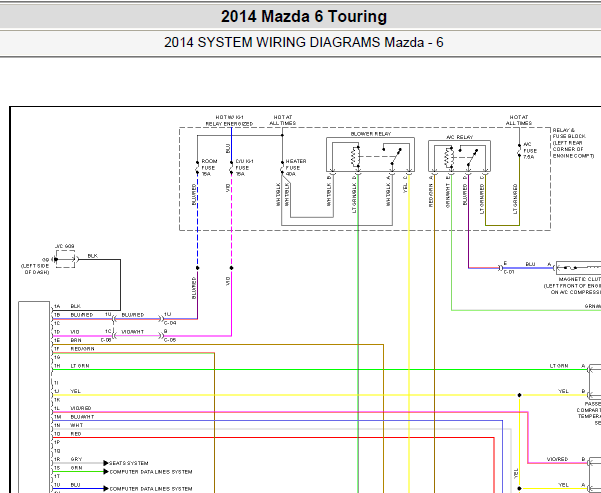Click "COMPUTER DATA LINES SYSTEM" on the 1U BLU wire
The height and width of the screenshot is (493, 601).
tap(151, 489)
